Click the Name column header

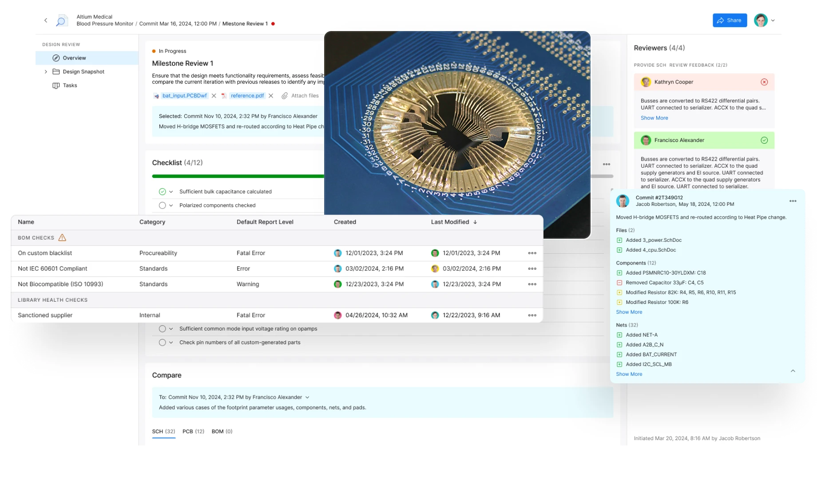point(26,222)
